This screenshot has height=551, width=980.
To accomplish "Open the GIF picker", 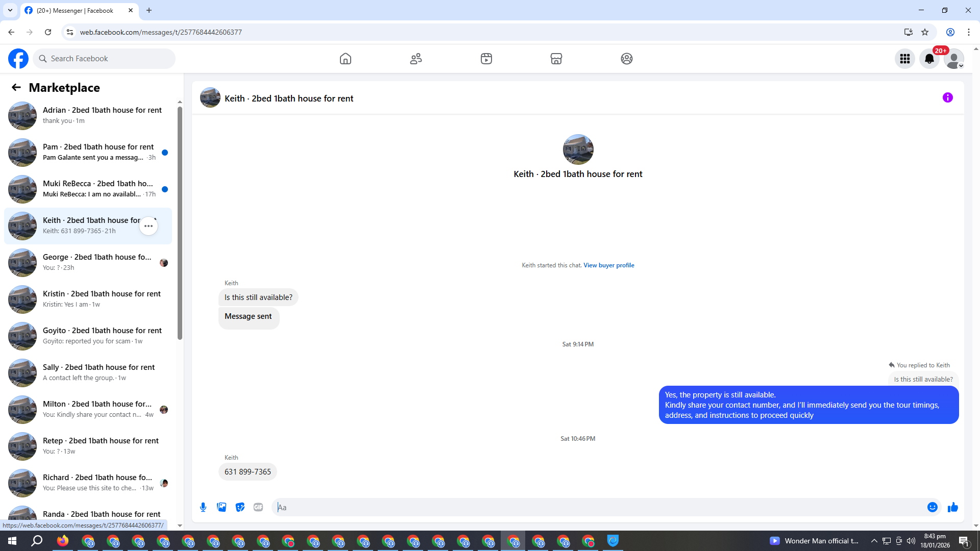I will point(258,507).
